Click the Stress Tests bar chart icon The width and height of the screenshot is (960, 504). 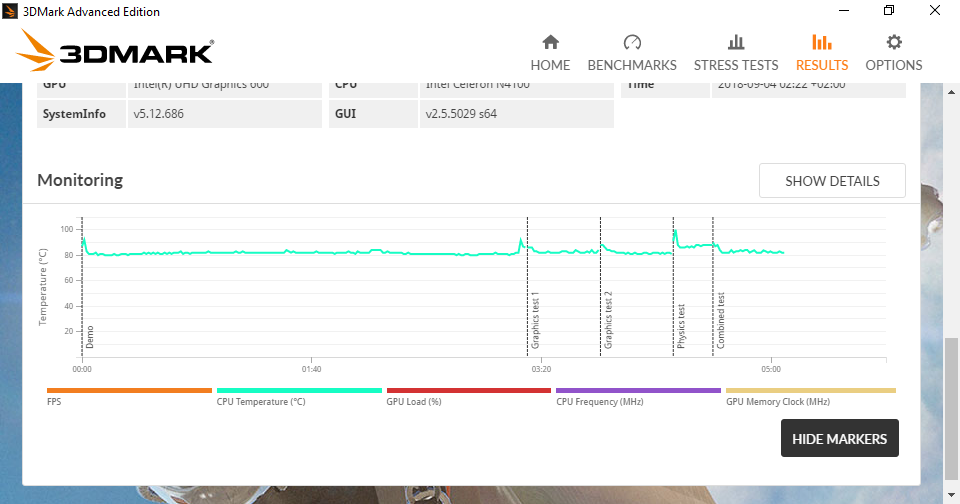(736, 42)
